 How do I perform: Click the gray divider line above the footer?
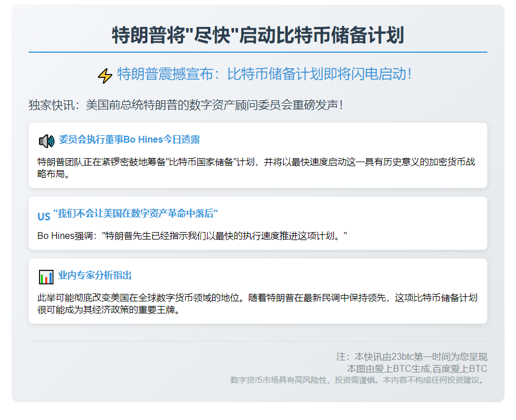point(257,342)
